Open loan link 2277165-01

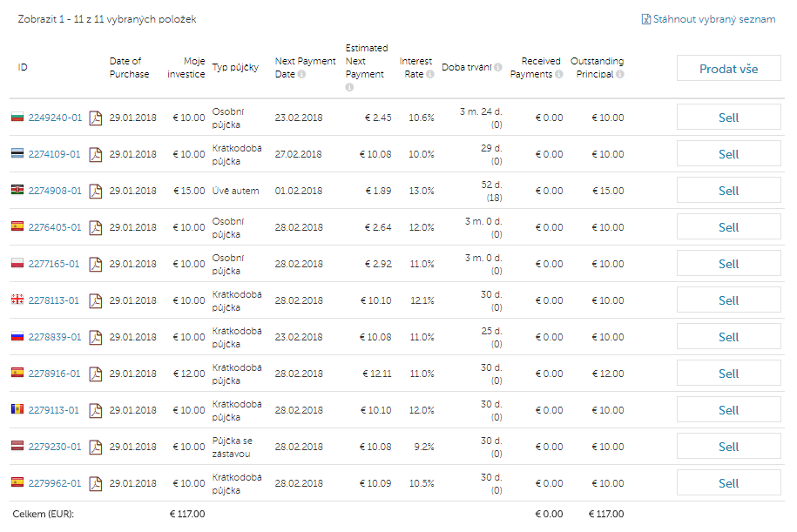click(x=54, y=264)
